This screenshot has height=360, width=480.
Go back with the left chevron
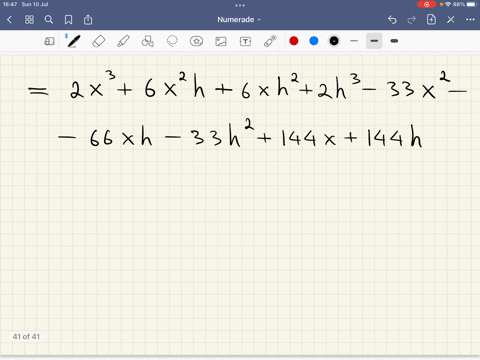click(x=9, y=20)
